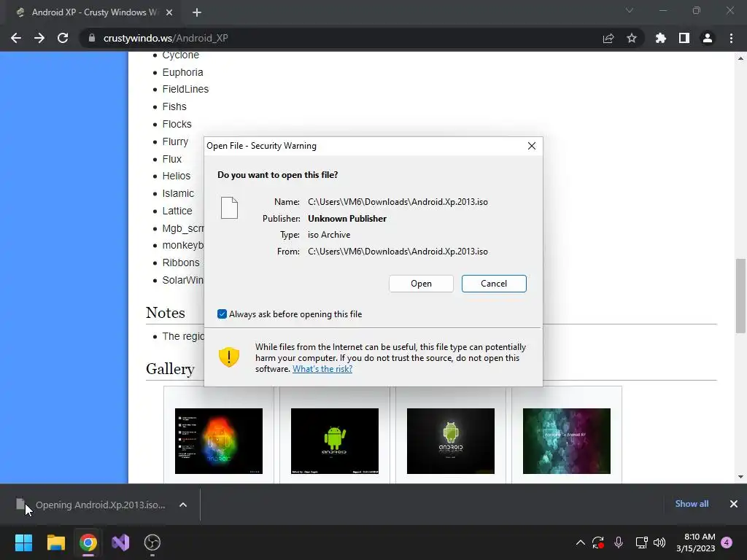Uncheck Always ask before opening this file

tap(222, 314)
